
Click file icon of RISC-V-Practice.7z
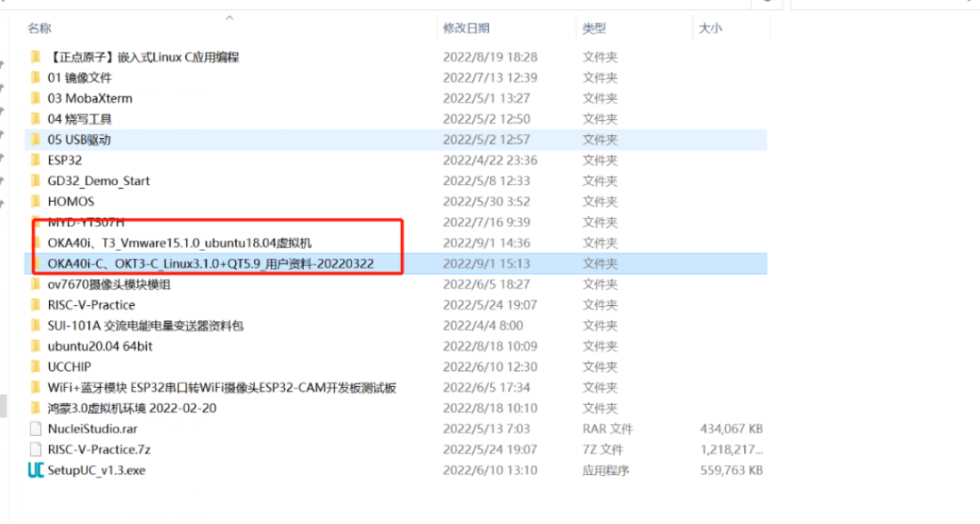(x=35, y=450)
